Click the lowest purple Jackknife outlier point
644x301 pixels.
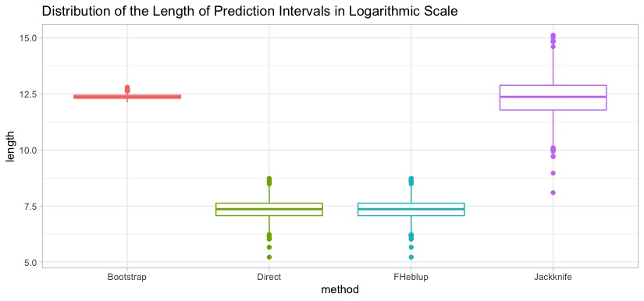(x=553, y=193)
